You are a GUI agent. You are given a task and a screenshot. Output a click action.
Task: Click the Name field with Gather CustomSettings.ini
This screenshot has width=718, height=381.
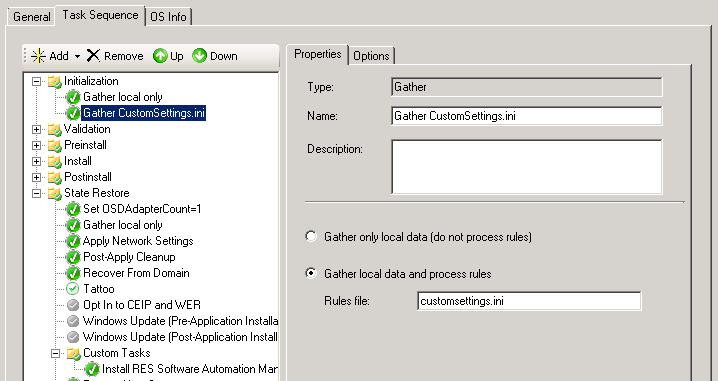click(x=527, y=116)
